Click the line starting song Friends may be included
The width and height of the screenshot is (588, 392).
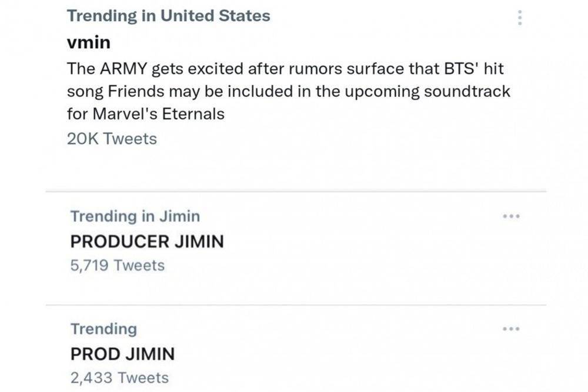pyautogui.click(x=289, y=92)
